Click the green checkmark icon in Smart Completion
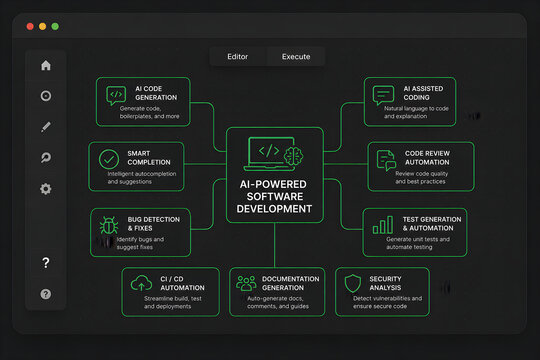The image size is (540, 360). (x=109, y=159)
